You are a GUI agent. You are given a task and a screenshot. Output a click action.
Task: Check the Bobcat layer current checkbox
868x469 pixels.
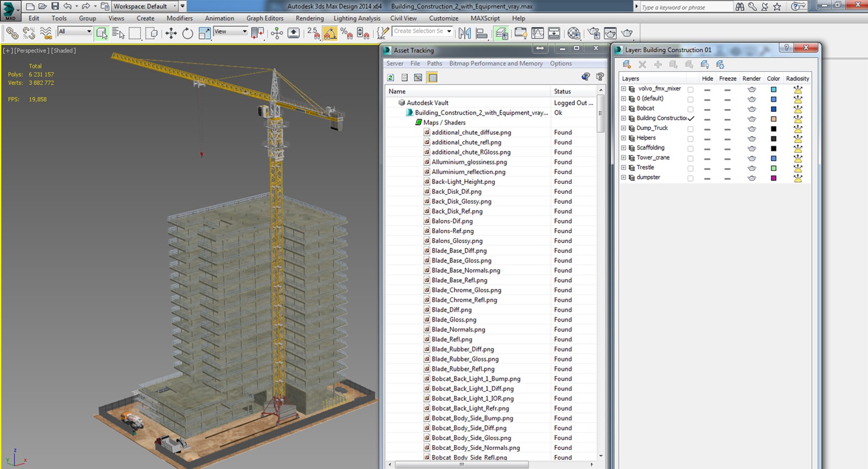pos(690,109)
